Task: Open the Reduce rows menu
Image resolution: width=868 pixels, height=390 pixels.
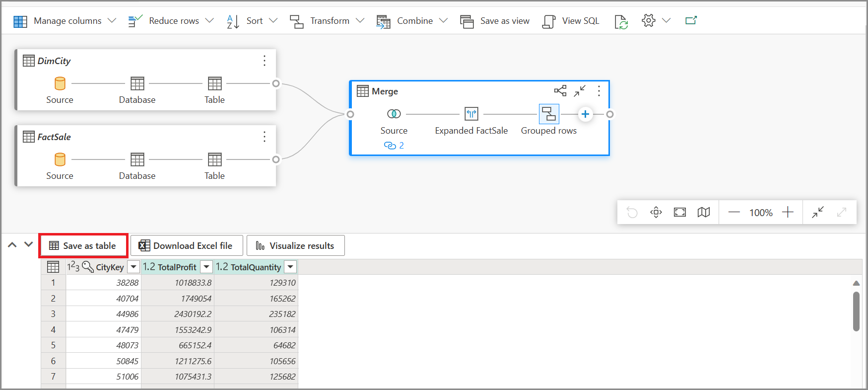Action: click(171, 21)
